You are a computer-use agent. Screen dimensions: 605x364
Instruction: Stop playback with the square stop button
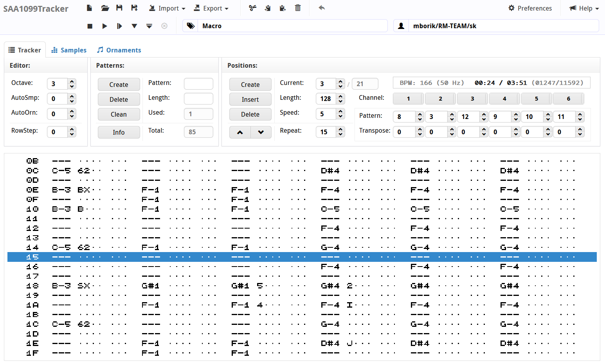click(x=90, y=26)
